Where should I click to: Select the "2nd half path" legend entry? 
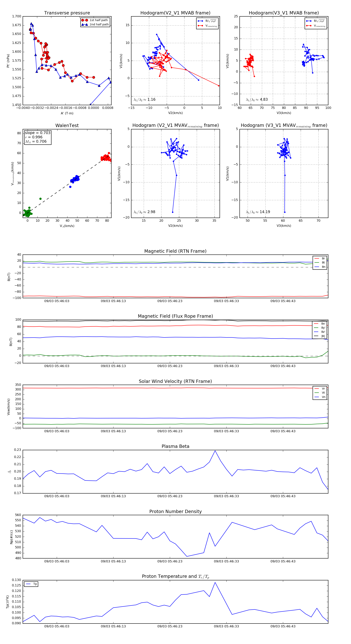tap(95, 24)
